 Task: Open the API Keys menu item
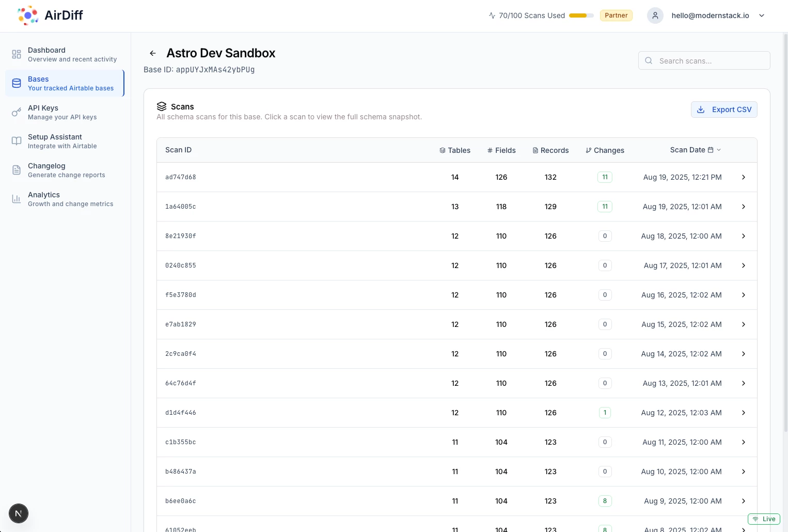(65, 112)
